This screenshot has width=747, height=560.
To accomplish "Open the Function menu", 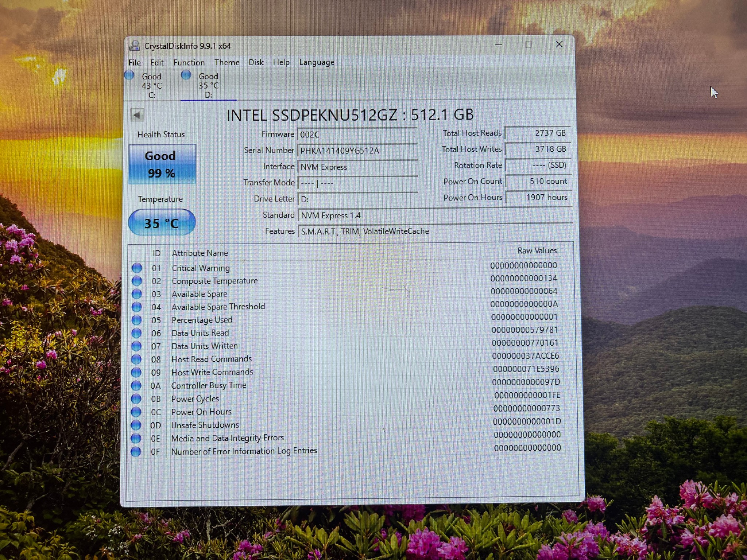I will pyautogui.click(x=189, y=63).
